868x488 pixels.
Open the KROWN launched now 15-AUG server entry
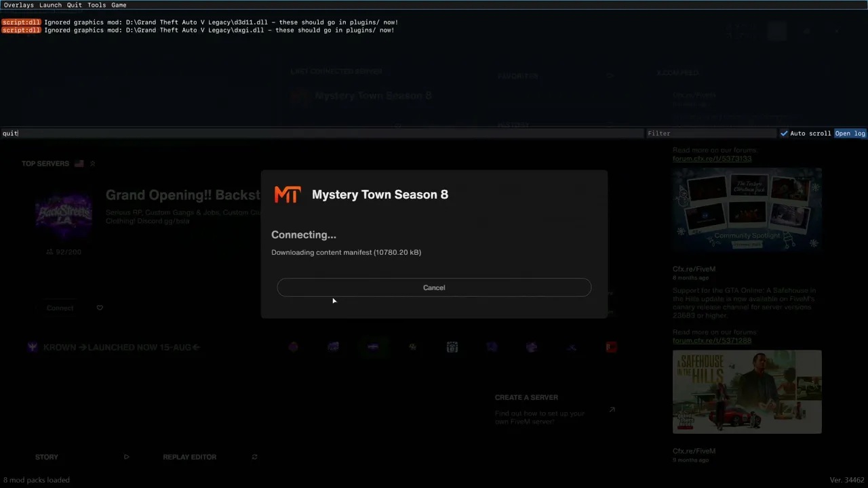(121, 347)
